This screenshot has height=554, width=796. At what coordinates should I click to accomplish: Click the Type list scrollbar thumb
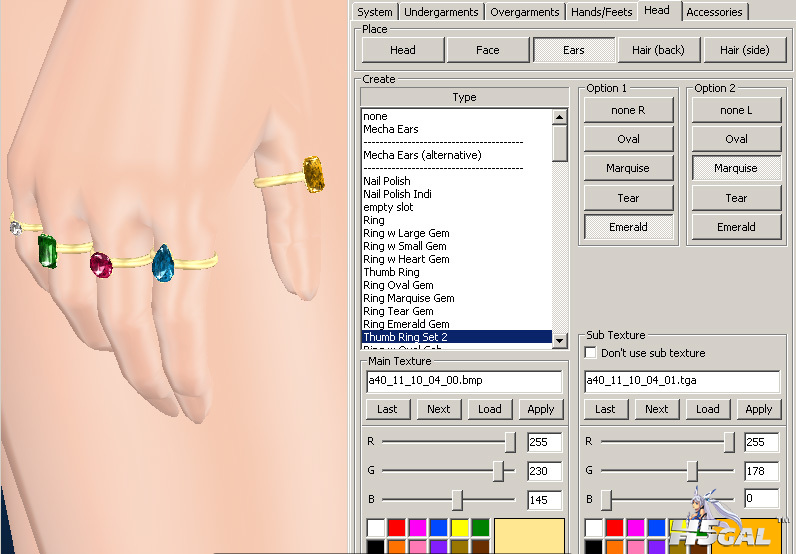(559, 143)
